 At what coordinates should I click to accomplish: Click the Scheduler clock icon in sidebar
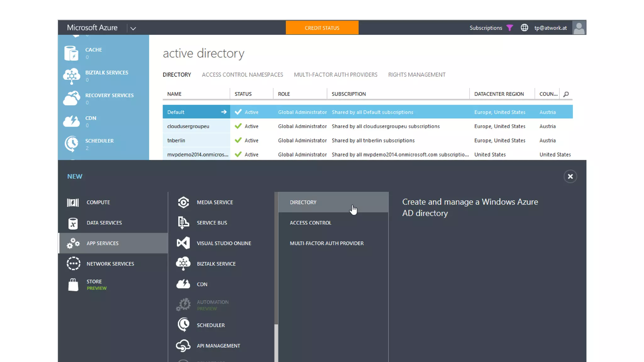click(71, 144)
